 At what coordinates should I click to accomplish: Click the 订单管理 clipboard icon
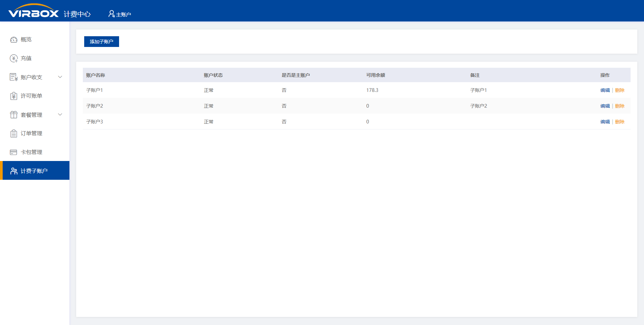pos(14,133)
